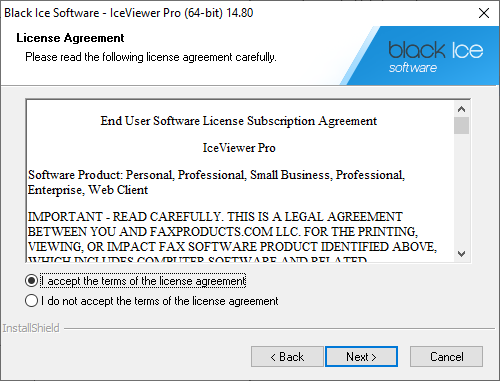Click the license scrollbar thumb
This screenshot has height=381, width=500.
click(x=461, y=125)
